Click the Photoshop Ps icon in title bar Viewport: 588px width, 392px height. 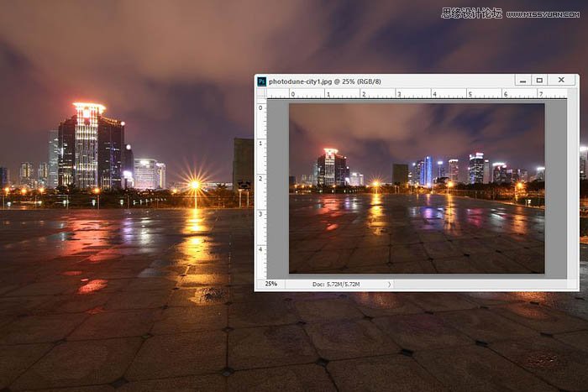262,81
